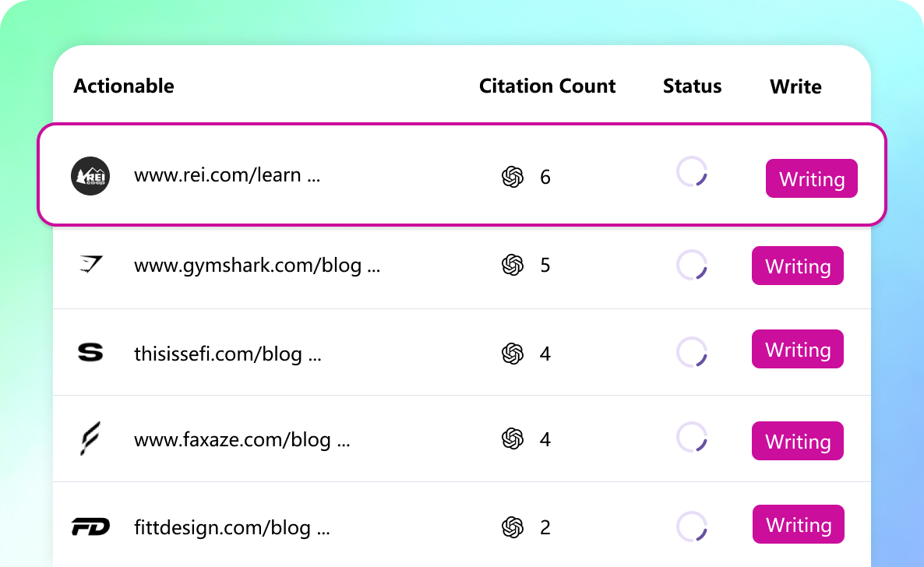Open the www.gymshark.com/blog link
The image size is (924, 567).
pos(257,266)
